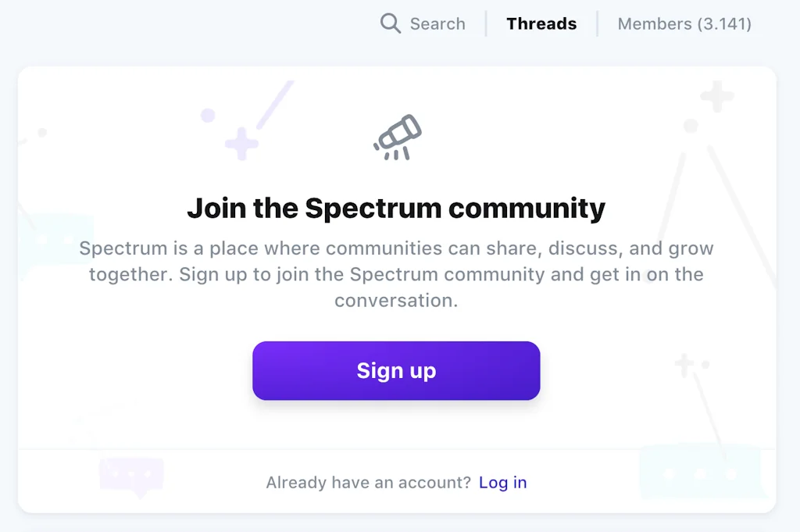Image resolution: width=800 pixels, height=532 pixels.
Task: Open the Log in link
Action: (x=503, y=482)
